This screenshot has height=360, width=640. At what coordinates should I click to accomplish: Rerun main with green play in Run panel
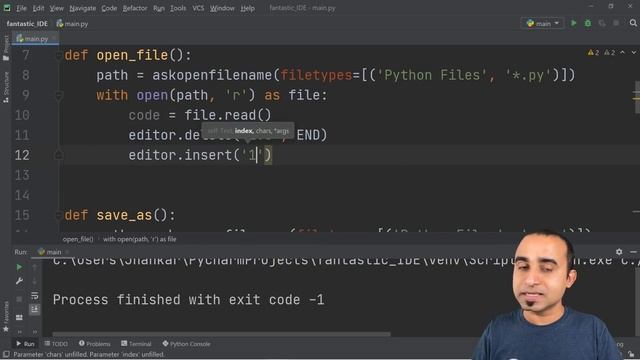pos(19,267)
